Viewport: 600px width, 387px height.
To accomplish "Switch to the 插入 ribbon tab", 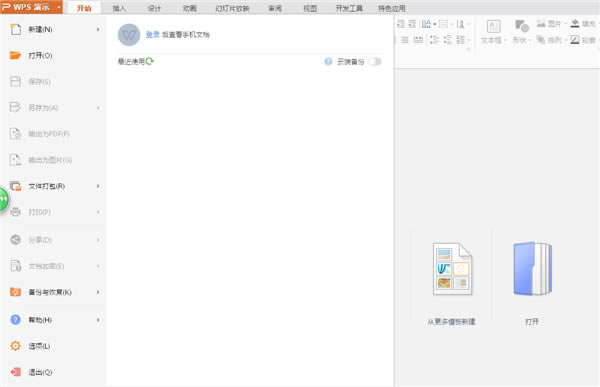I will click(x=119, y=8).
